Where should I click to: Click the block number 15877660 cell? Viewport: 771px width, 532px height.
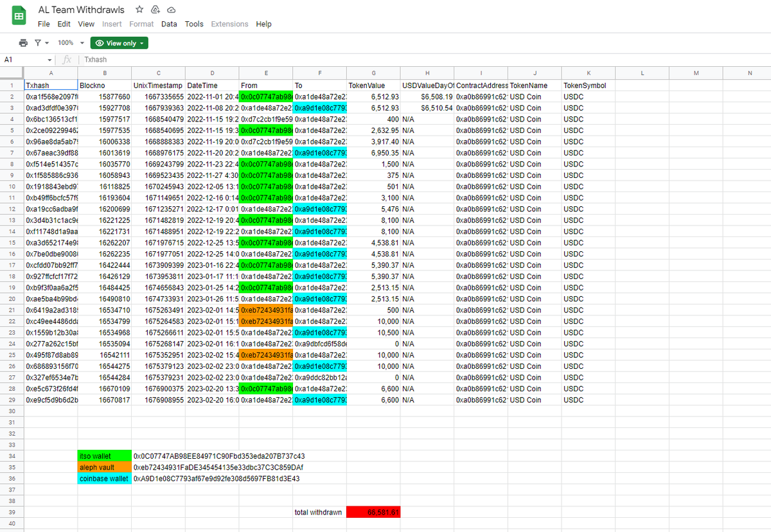click(x=105, y=96)
